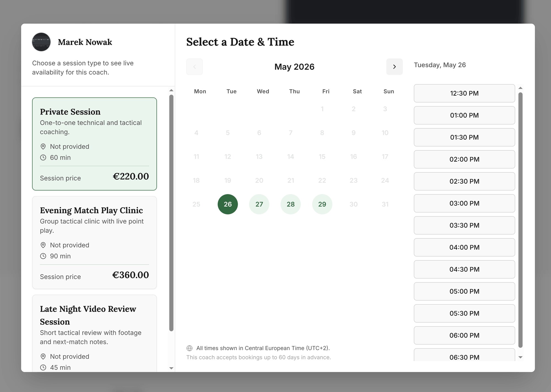Click the down arrow of the session list scrollbar
The image size is (551, 392).
171,368
